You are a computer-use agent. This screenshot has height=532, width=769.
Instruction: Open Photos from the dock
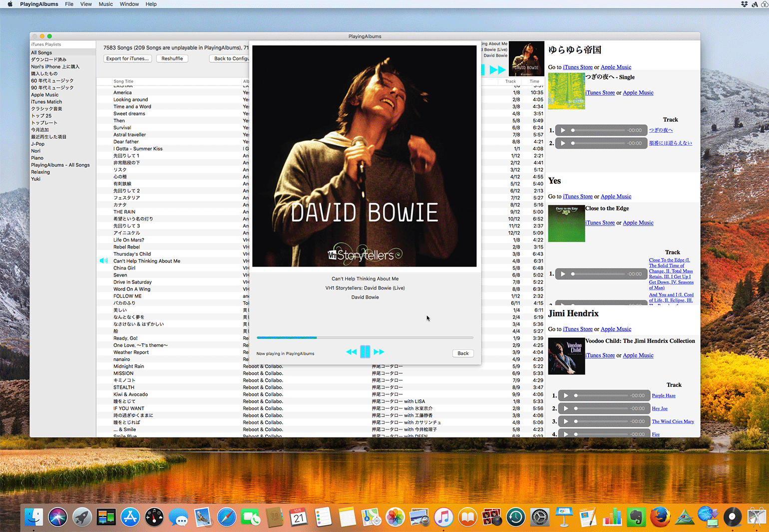pos(395,517)
